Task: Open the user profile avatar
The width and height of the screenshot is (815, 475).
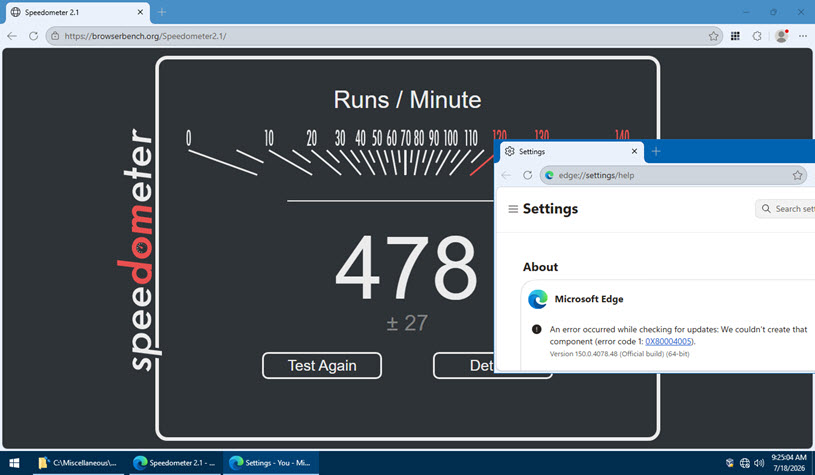Action: (x=781, y=36)
